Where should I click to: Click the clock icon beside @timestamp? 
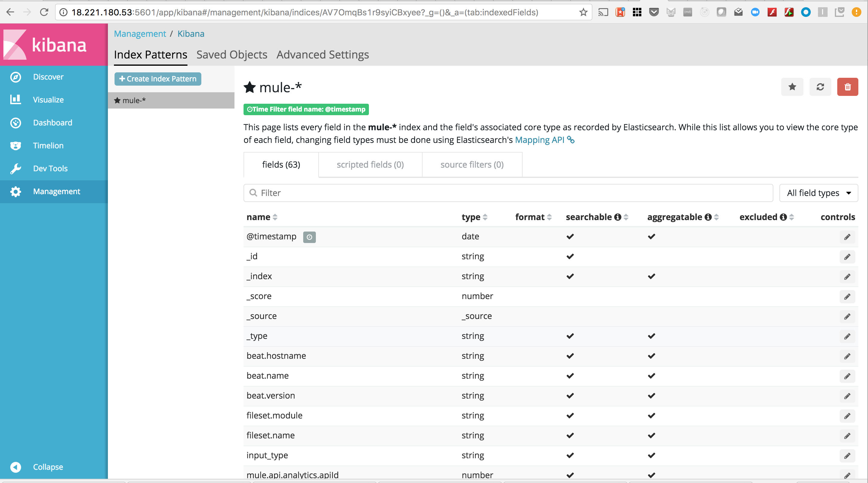309,237
